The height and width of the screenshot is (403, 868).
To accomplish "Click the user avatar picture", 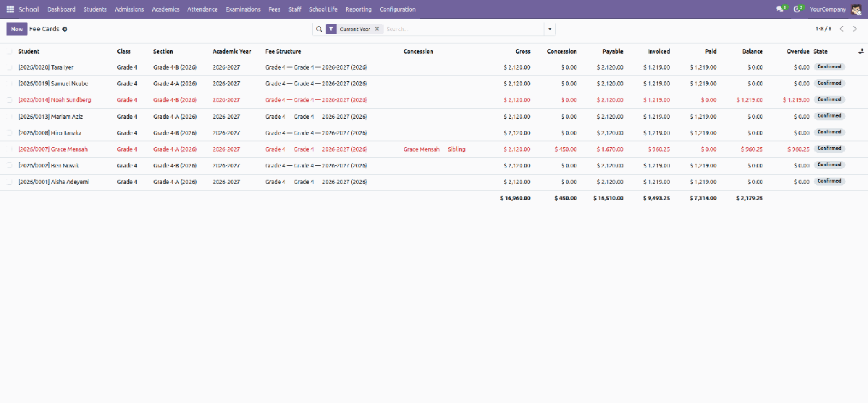I will pyautogui.click(x=856, y=9).
